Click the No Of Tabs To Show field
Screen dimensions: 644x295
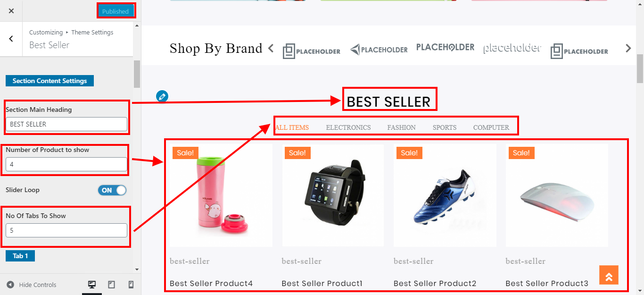coord(66,230)
